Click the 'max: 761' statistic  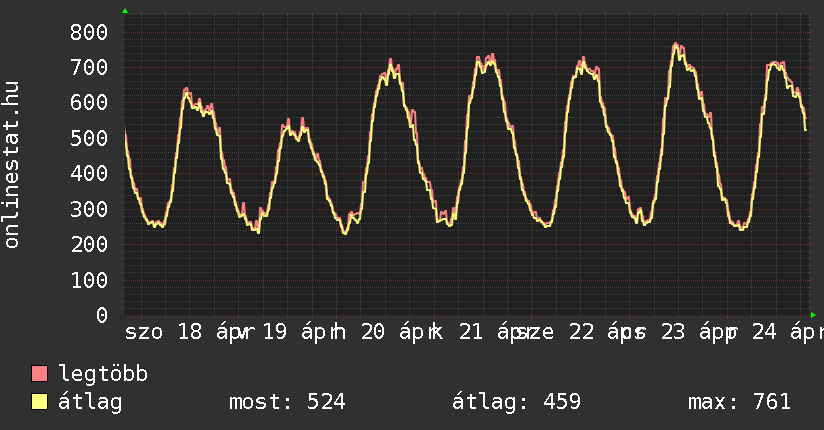point(739,402)
